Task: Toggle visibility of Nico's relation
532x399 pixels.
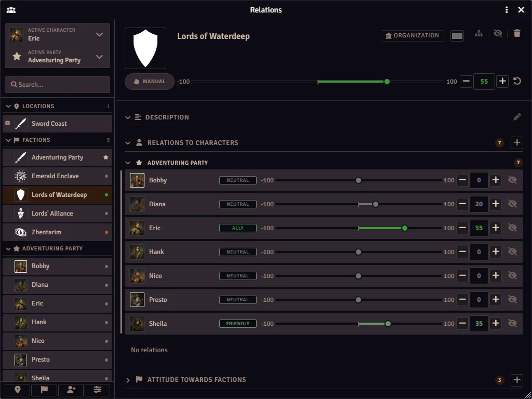Action: [x=512, y=276]
